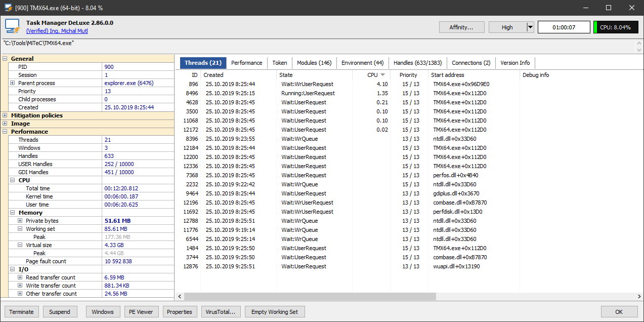Select thread row with ID 896
The image size is (644, 322).
point(409,84)
